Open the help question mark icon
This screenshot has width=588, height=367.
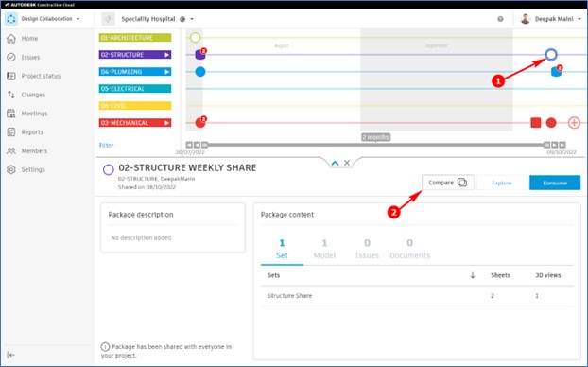(500, 19)
